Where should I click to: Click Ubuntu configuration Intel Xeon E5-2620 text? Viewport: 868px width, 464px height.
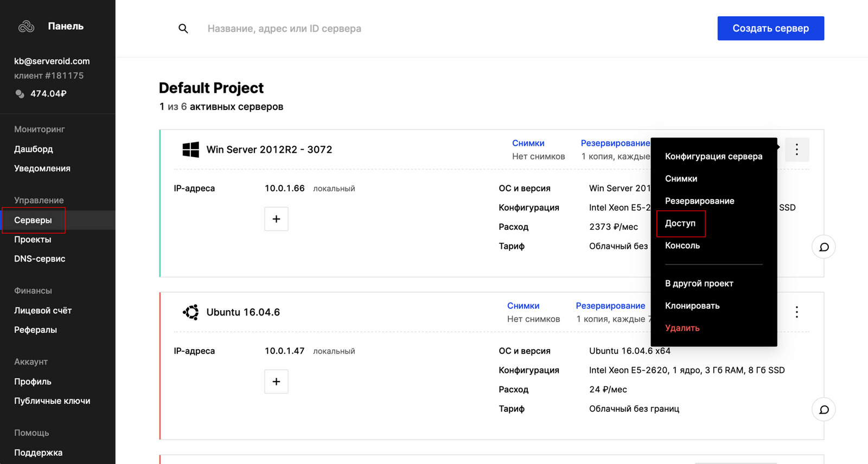point(687,370)
